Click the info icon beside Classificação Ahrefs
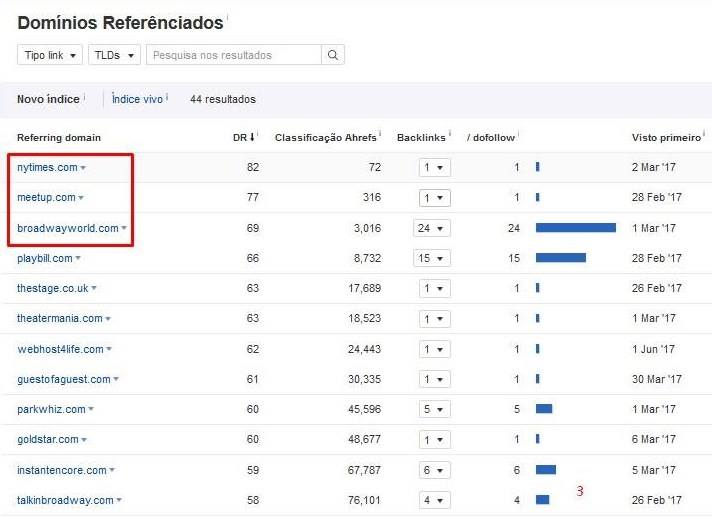Screen dimensions: 712x517 [x=380, y=134]
